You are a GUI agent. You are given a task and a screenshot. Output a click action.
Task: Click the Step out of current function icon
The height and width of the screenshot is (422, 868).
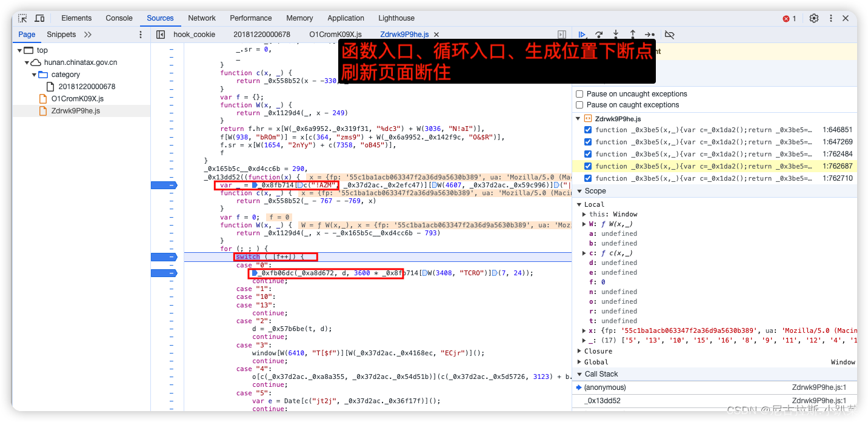point(632,35)
